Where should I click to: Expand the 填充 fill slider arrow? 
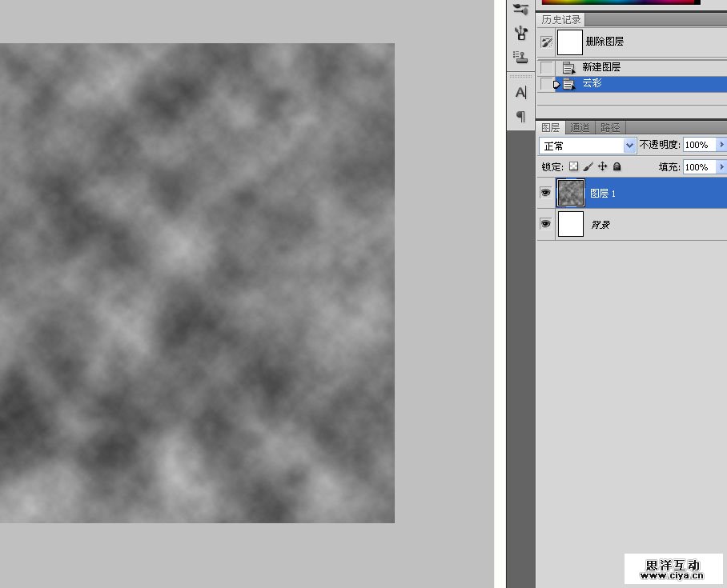(721, 166)
